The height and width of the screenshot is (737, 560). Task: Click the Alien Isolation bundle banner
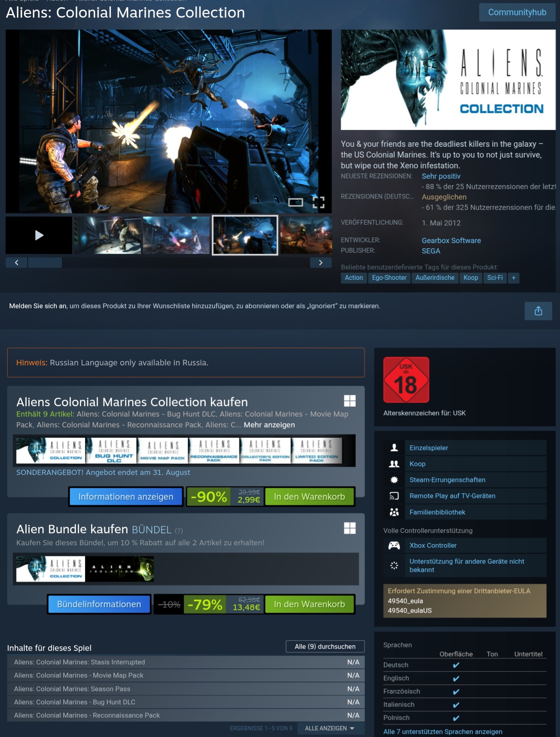120,569
